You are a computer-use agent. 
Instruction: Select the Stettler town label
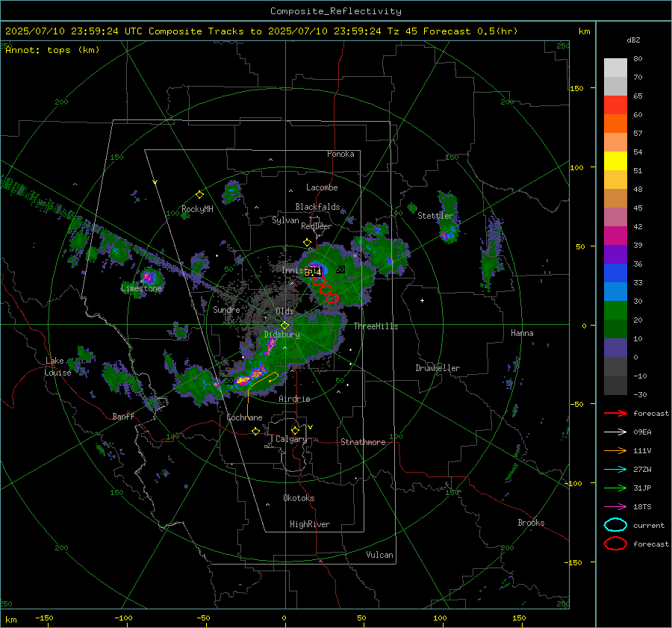[x=435, y=216]
